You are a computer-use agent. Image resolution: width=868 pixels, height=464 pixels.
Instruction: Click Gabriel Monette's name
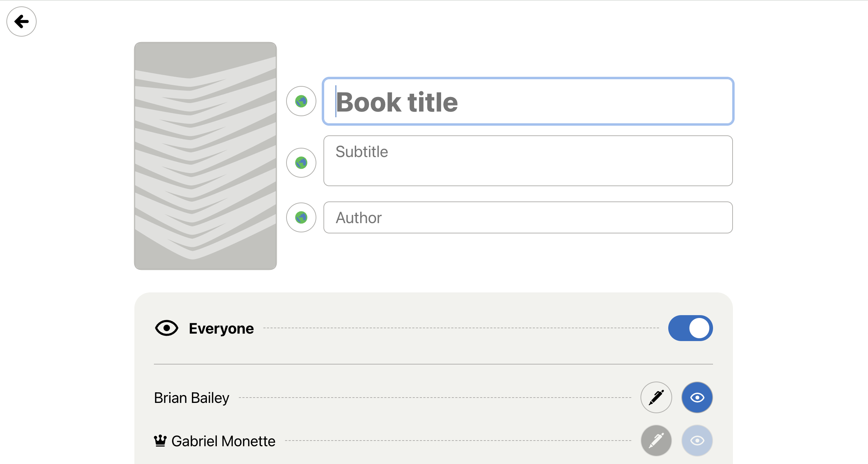223,441
